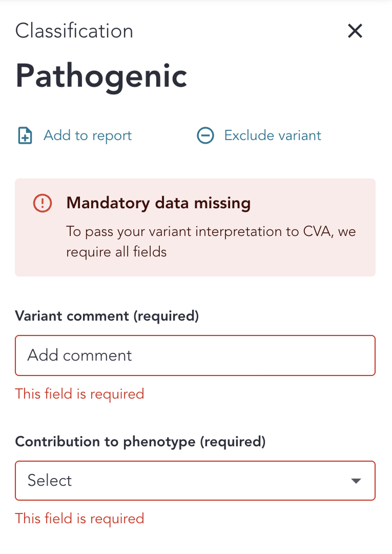Click the dropdown arrow on Contribution to phenotype
Screen dimensions: 392x554
point(356,481)
